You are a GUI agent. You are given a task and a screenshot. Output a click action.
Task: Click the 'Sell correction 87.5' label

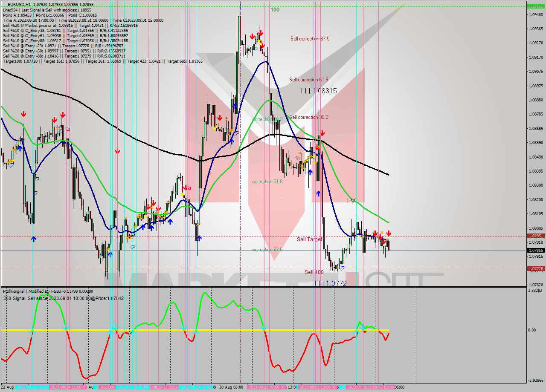click(310, 38)
